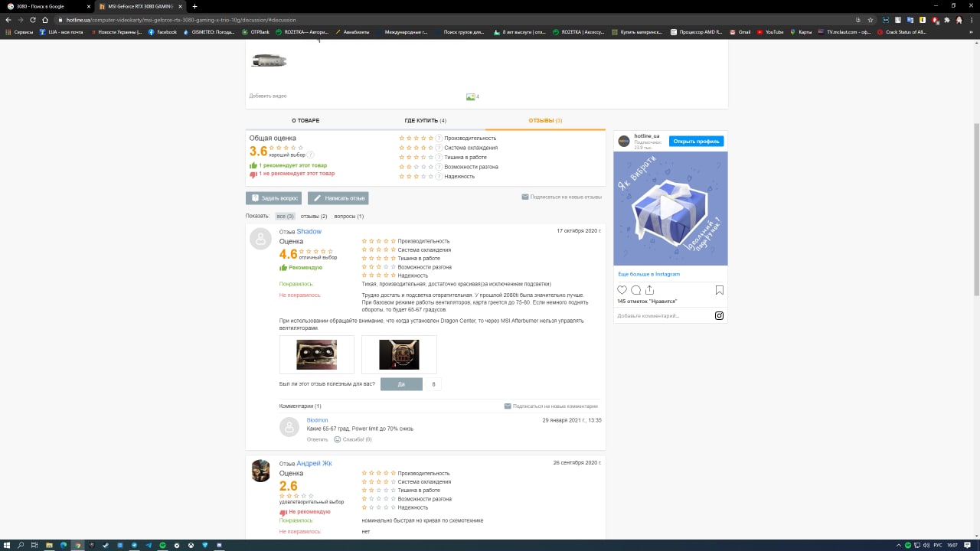Click the browser back arrow
The image size is (980, 551).
8,20
